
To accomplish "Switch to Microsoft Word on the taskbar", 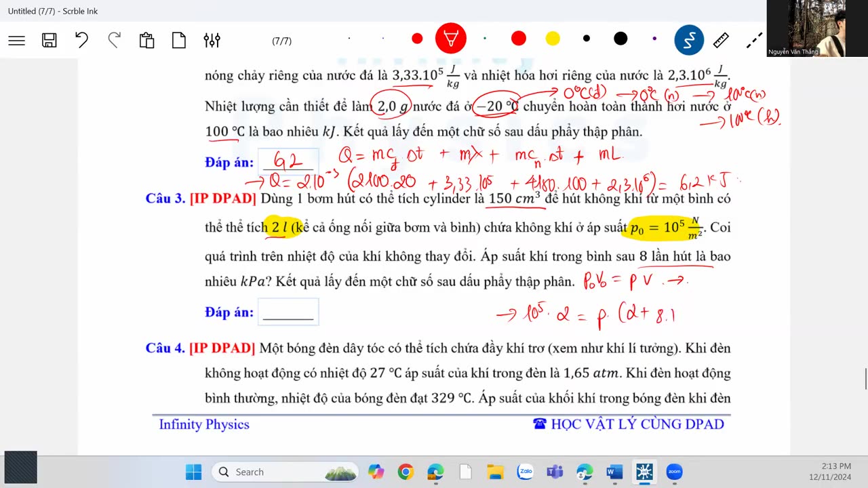I will 614,472.
